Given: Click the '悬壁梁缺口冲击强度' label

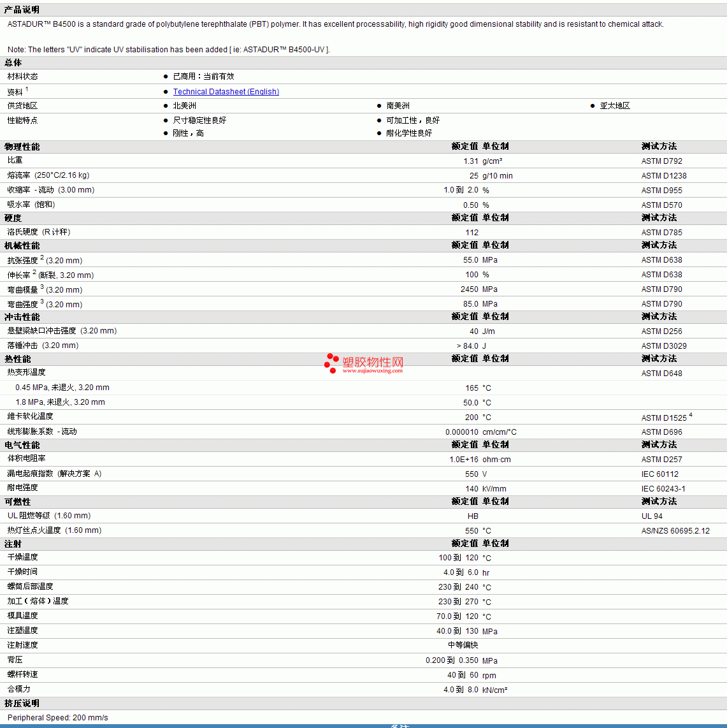Looking at the screenshot, I should click(x=42, y=331).
